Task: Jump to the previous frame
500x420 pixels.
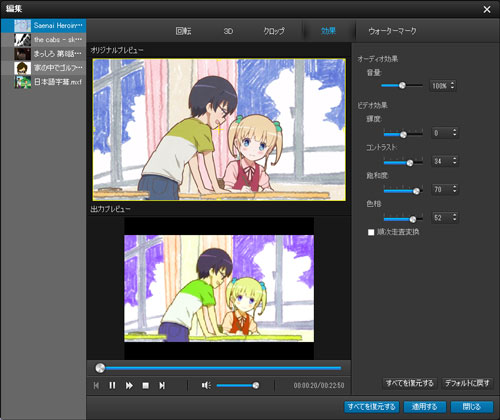Action: click(x=96, y=386)
